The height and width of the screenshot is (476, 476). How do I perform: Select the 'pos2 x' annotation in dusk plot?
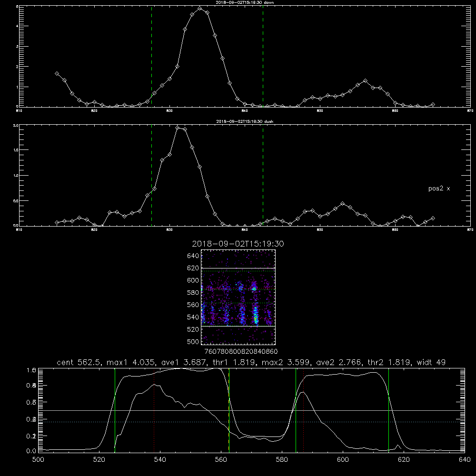tap(439, 188)
